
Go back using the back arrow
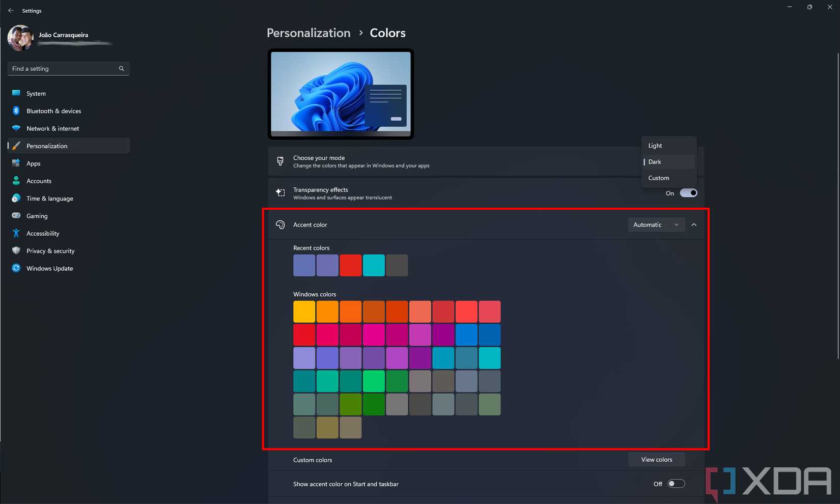(11, 10)
